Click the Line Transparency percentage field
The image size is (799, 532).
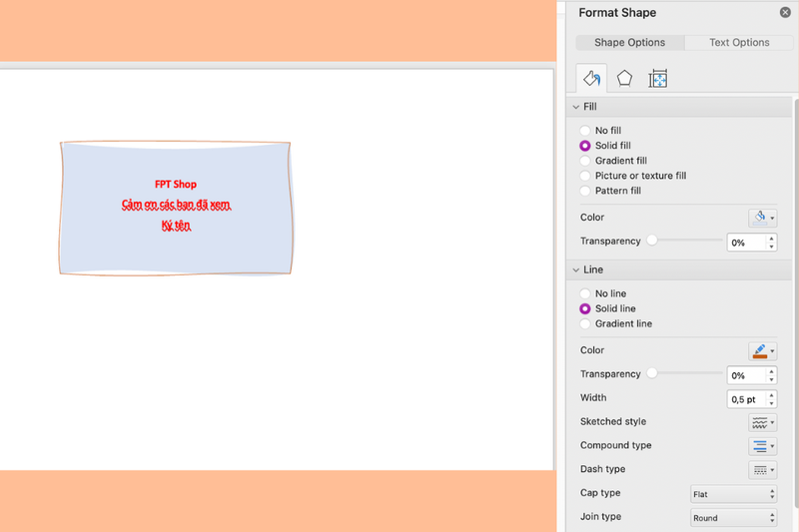tap(746, 375)
